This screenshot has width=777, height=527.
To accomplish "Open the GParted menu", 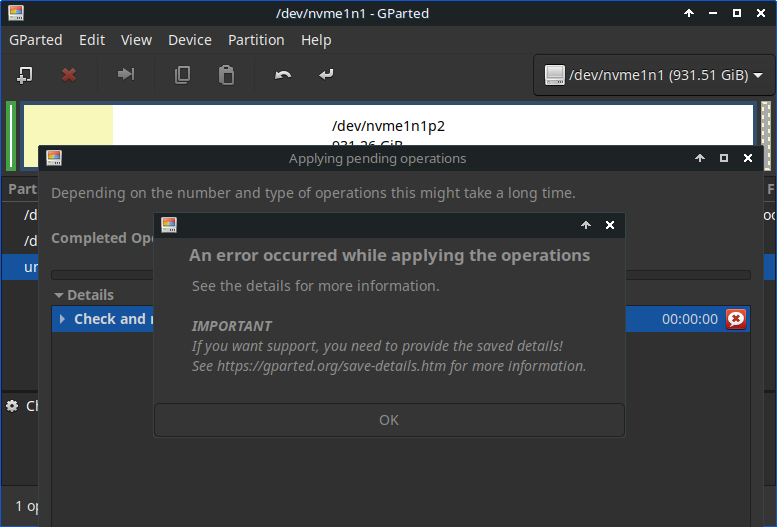I will [x=36, y=40].
